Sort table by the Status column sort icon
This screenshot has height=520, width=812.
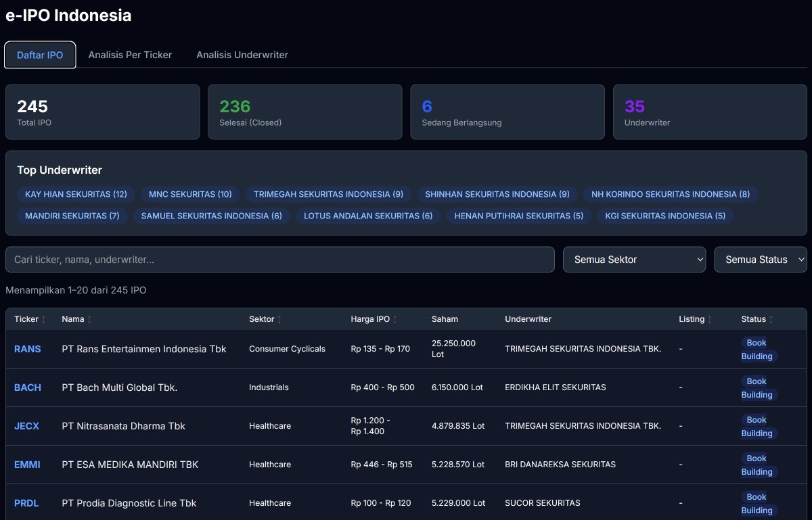pos(771,319)
